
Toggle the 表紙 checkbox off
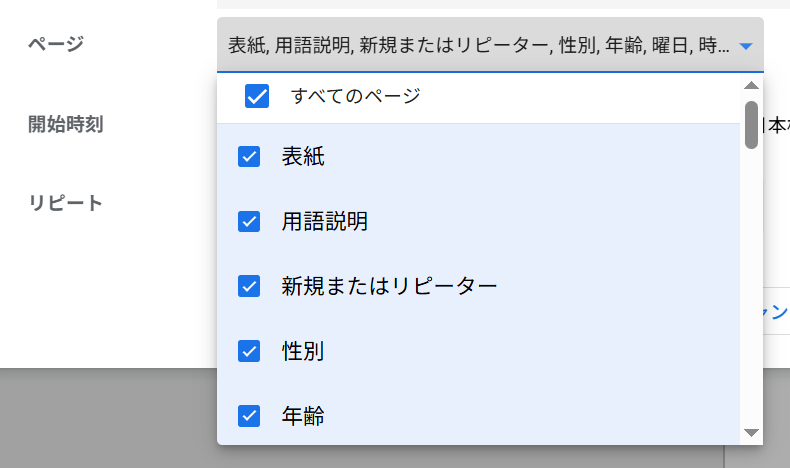249,157
